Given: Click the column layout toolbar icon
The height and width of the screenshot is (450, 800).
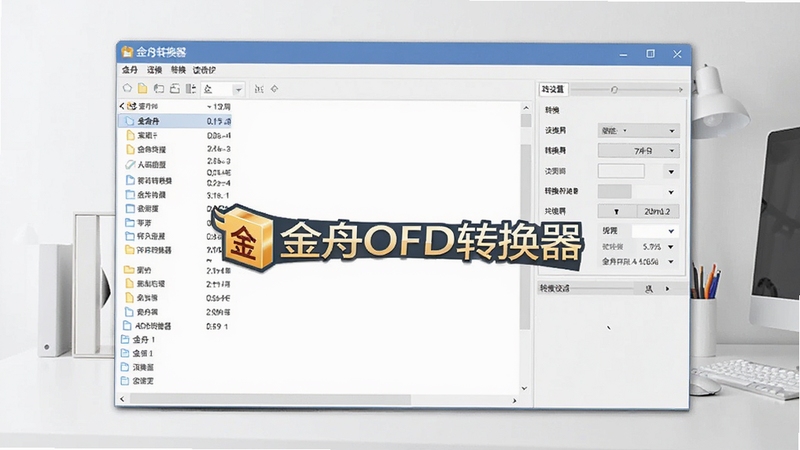Looking at the screenshot, I should 191,89.
